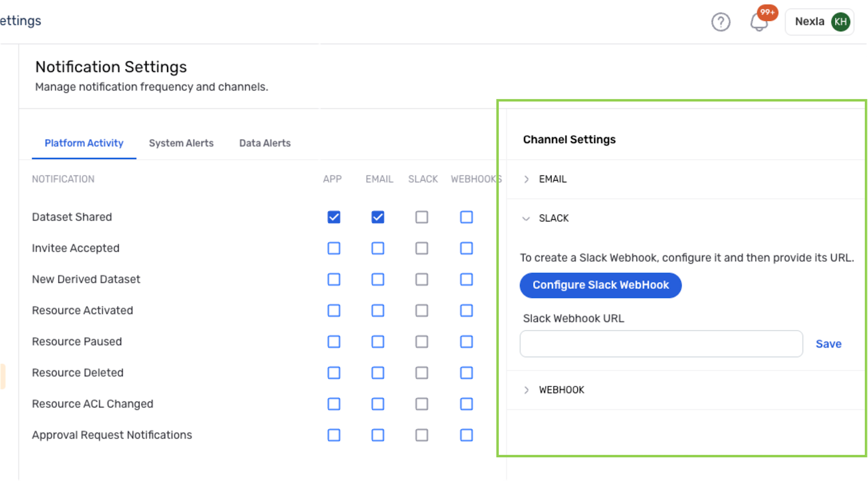Enable Webhooks notification for Approval Request Notifications
This screenshot has height=481, width=868.
coord(467,435)
